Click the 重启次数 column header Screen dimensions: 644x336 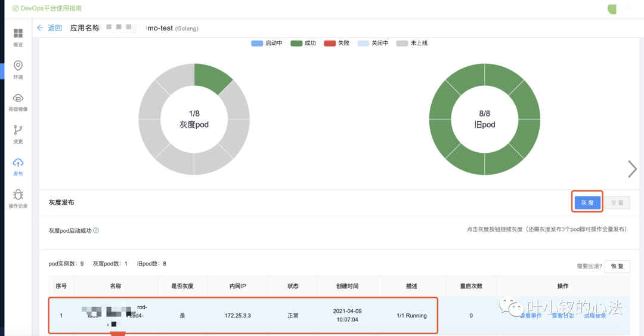click(471, 286)
